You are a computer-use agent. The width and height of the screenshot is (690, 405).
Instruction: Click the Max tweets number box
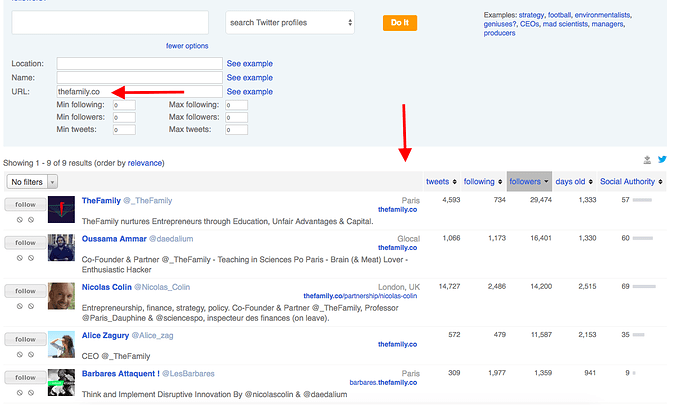[x=236, y=130]
